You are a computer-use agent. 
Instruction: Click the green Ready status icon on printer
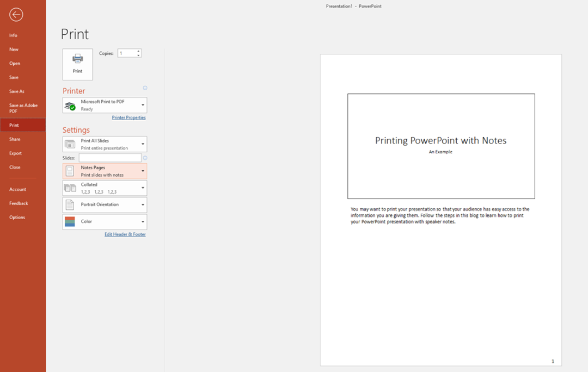click(72, 109)
